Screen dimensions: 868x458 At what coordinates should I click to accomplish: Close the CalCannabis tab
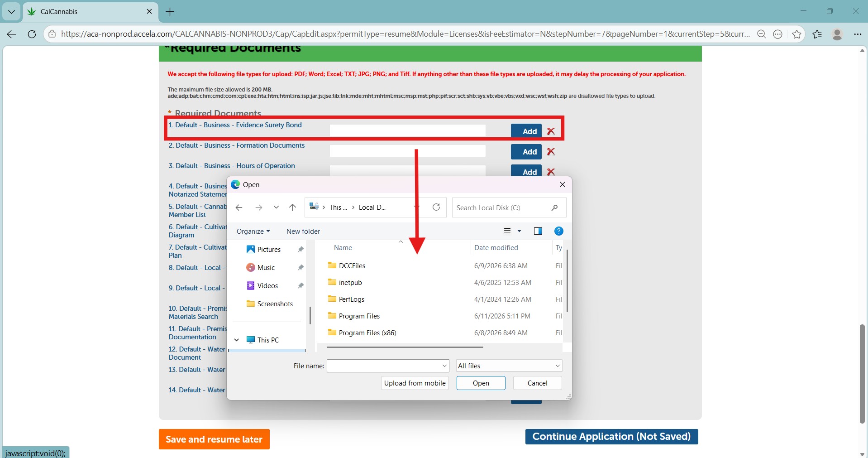point(149,11)
